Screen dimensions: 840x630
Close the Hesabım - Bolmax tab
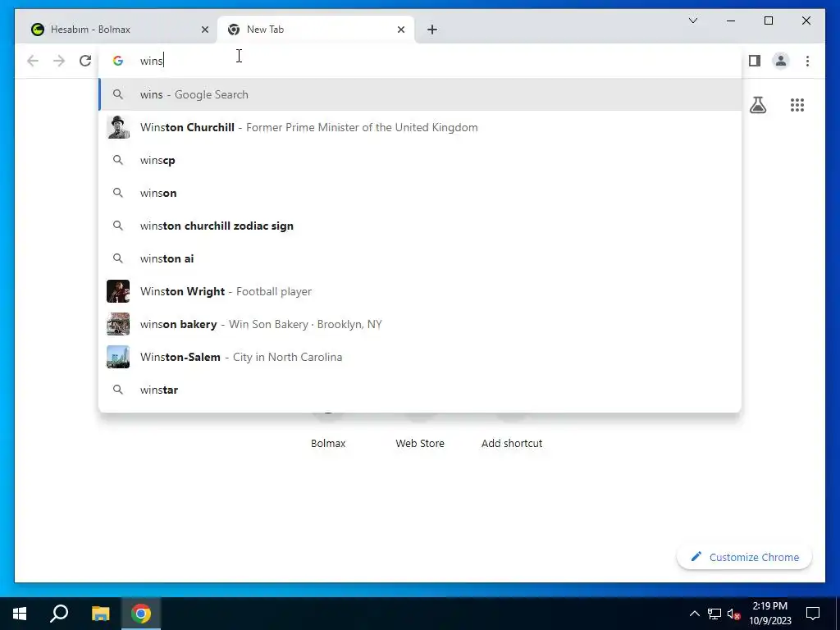[204, 30]
